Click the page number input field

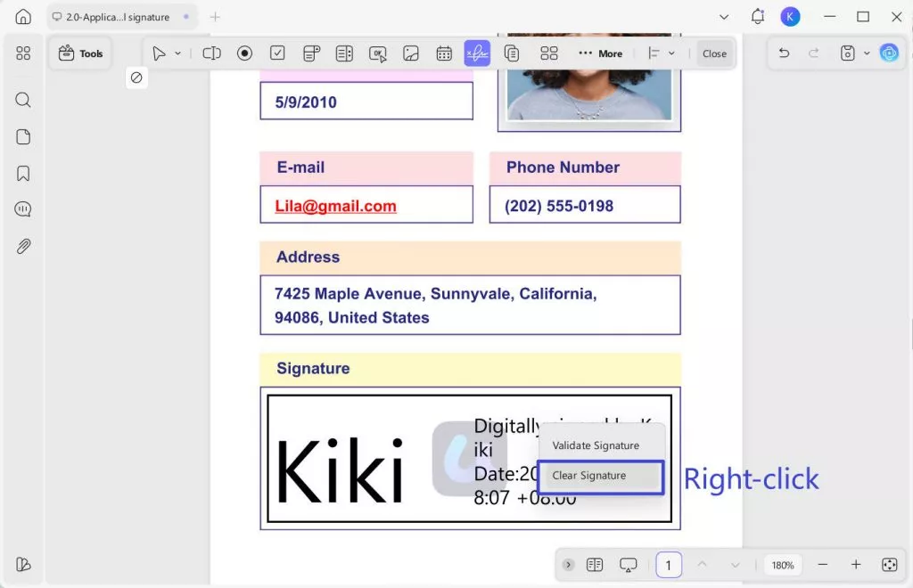point(669,564)
